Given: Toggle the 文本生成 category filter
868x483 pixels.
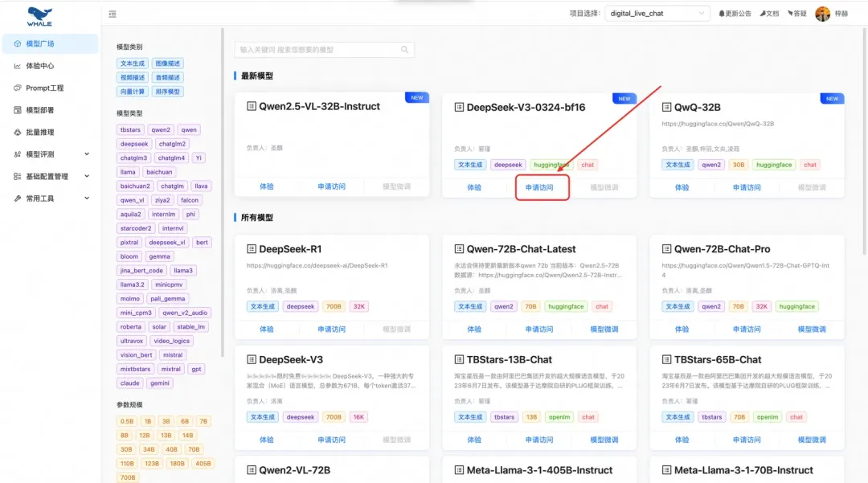Looking at the screenshot, I should [x=133, y=63].
